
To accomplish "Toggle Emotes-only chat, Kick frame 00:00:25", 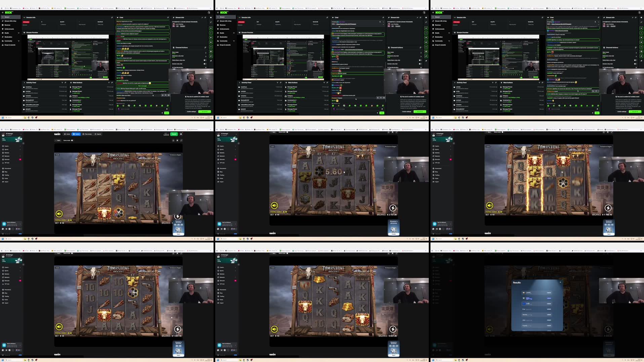I will (x=205, y=64).
